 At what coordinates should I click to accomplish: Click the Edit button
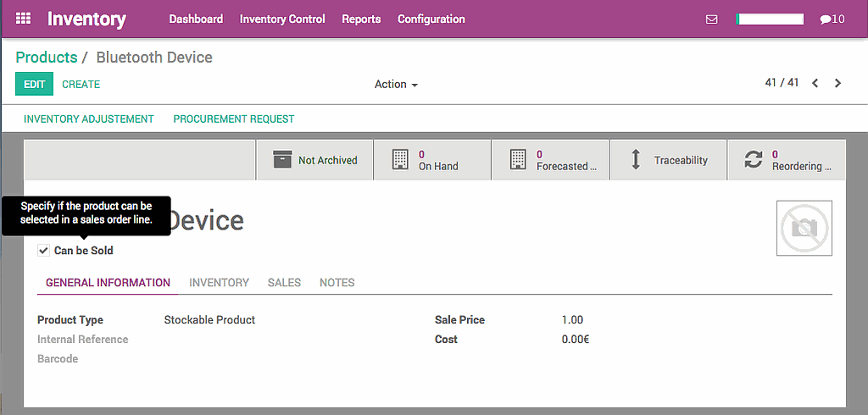[x=34, y=84]
